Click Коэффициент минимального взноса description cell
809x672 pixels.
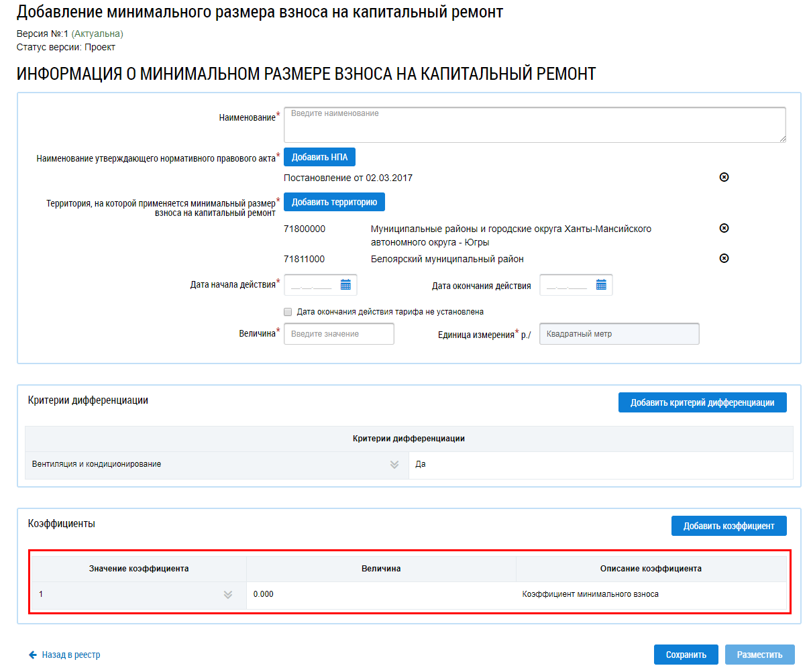coord(651,595)
